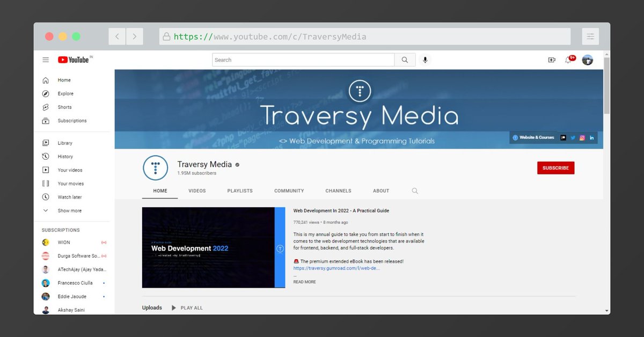Open the Uploads section heading
This screenshot has width=644, height=337.
coord(152,308)
